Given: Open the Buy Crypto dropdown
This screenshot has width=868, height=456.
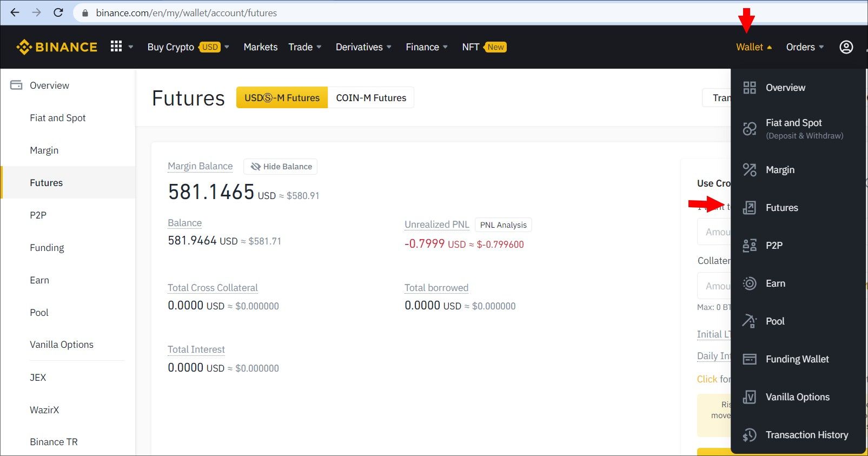Looking at the screenshot, I should point(188,47).
